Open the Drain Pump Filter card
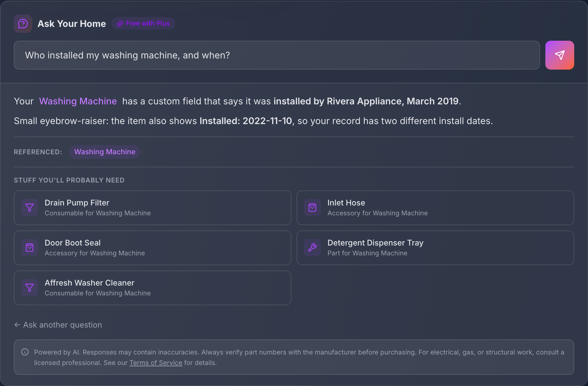The image size is (588, 386). [153, 208]
